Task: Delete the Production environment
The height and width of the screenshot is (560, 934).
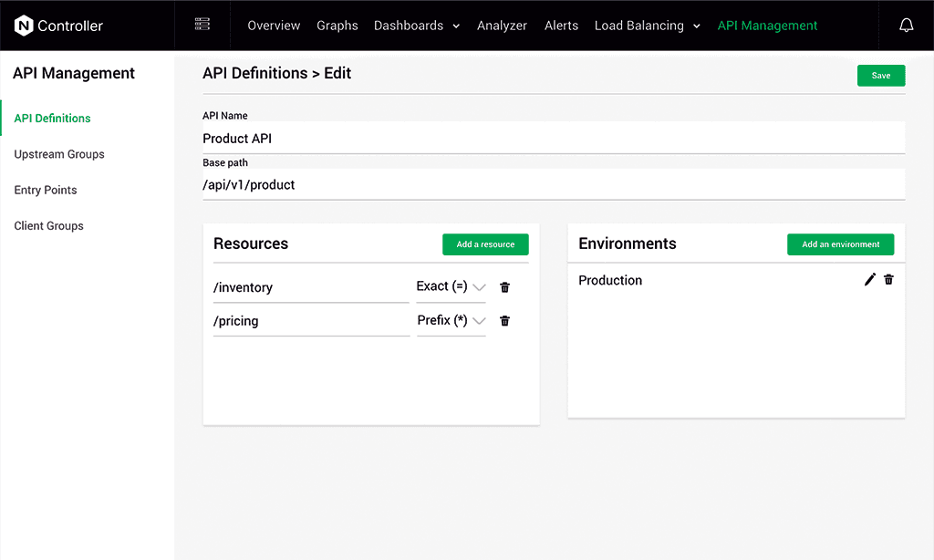Action: point(889,280)
